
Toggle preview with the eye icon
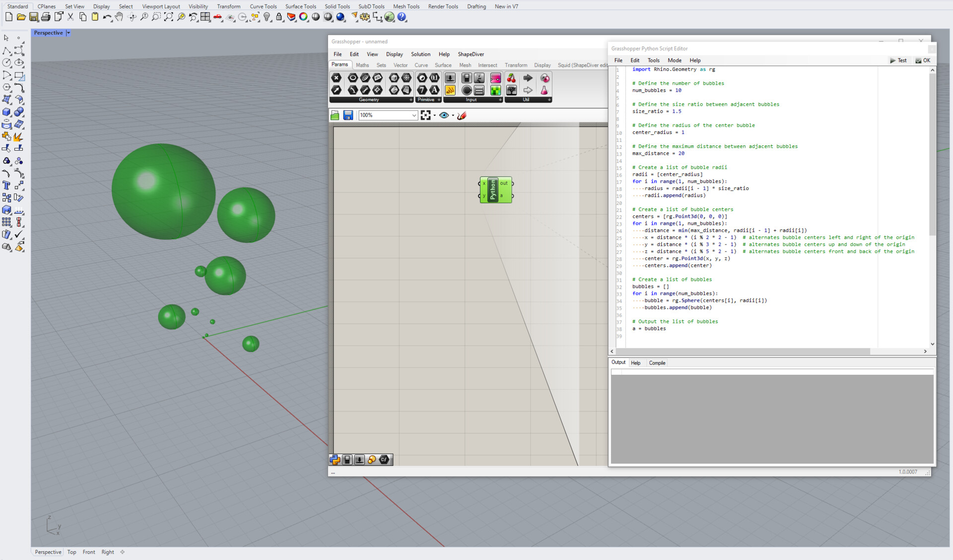tap(444, 115)
